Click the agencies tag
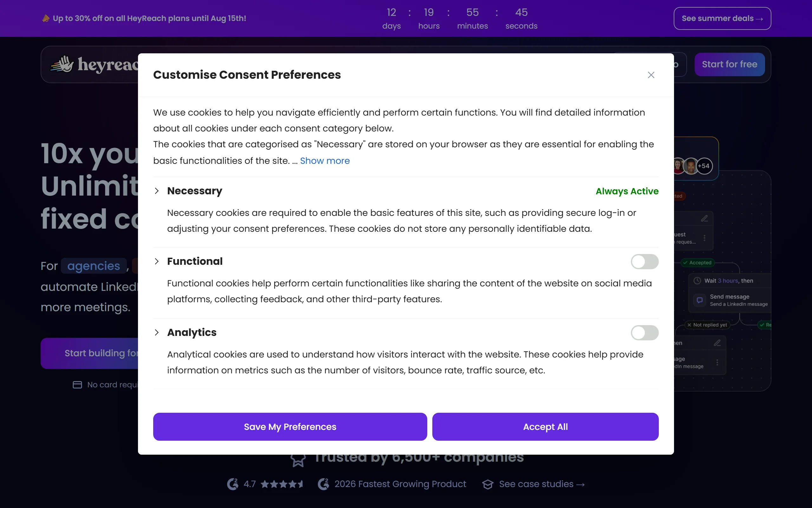Screen dimensions: 812x508 click(94, 266)
